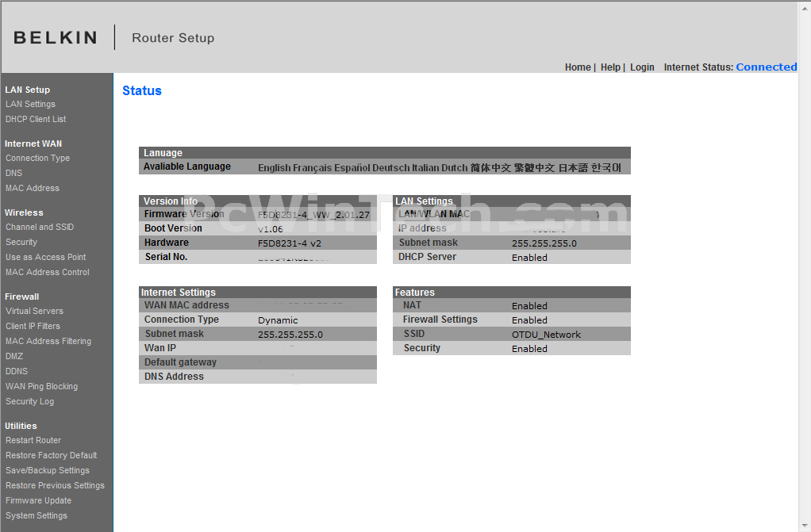Open WAN Ping Blocking page
This screenshot has width=811, height=532.
(42, 385)
